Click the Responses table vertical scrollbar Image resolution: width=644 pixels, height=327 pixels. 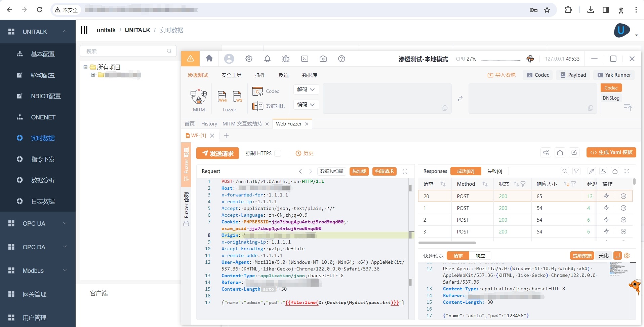[634, 182]
